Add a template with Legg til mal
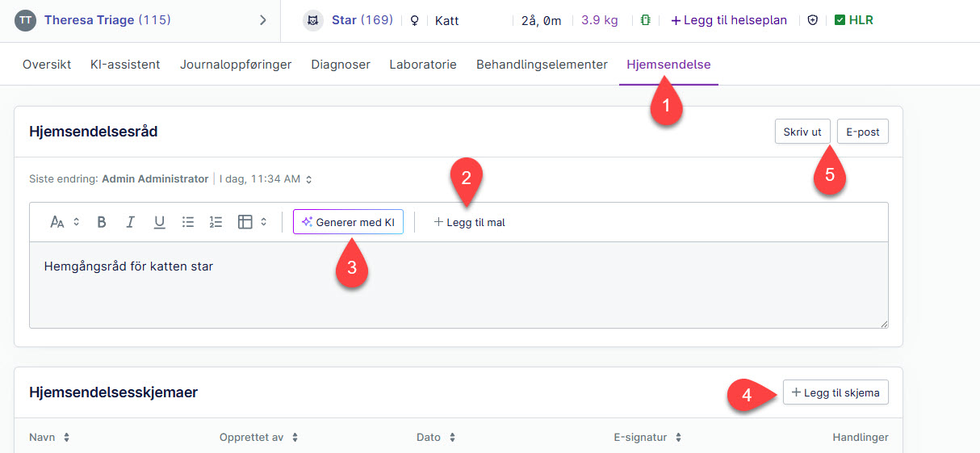This screenshot has height=453, width=980. click(470, 222)
